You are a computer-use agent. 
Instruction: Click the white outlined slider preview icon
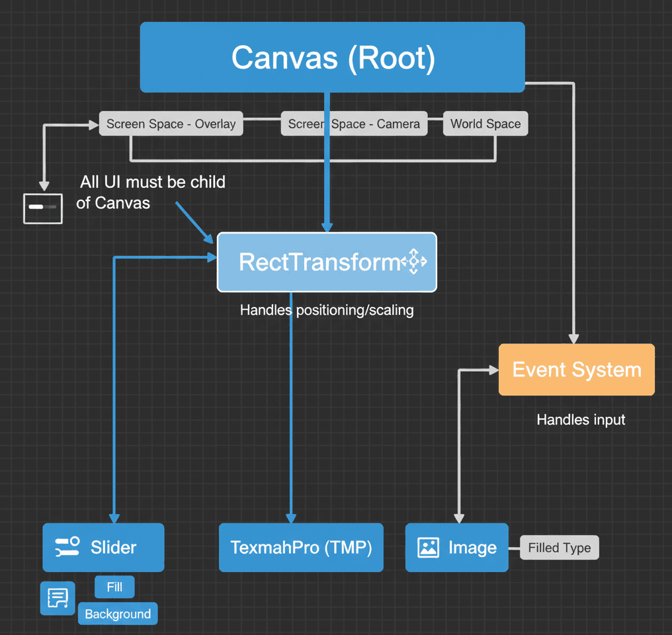click(43, 208)
